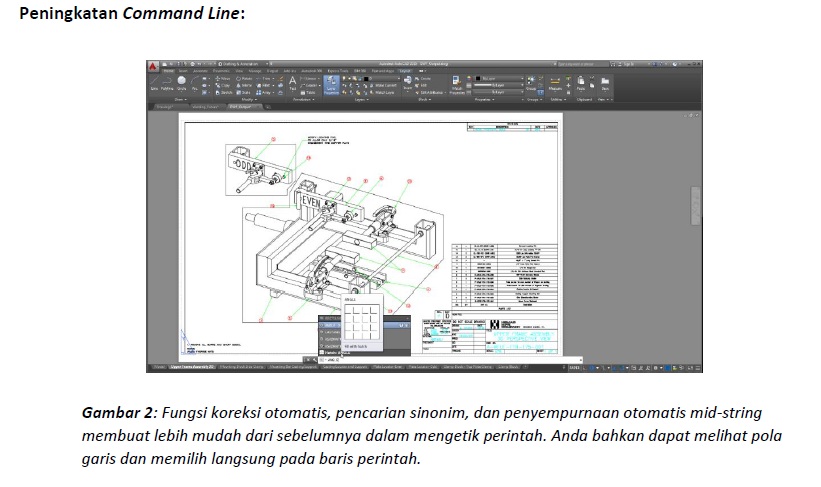821x487 pixels.
Task: Select the Circle tool in ribbon
Action: tap(182, 85)
